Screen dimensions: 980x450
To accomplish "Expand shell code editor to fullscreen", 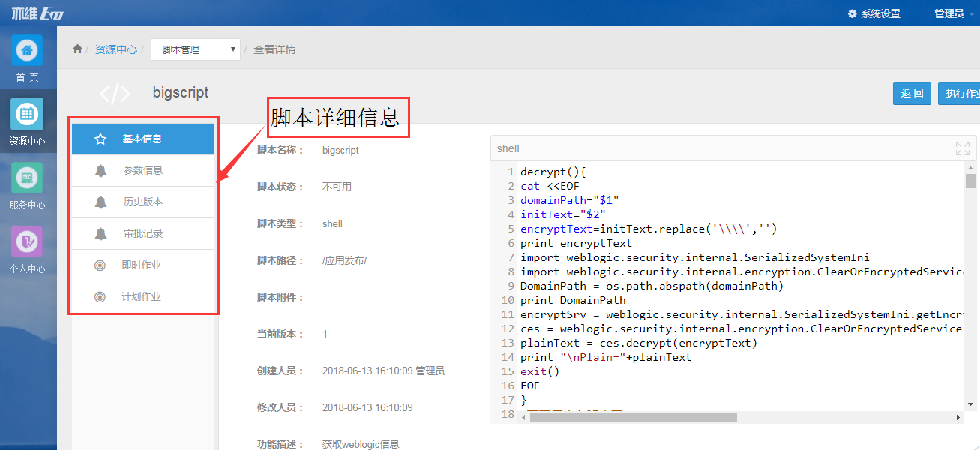I will pyautogui.click(x=962, y=148).
